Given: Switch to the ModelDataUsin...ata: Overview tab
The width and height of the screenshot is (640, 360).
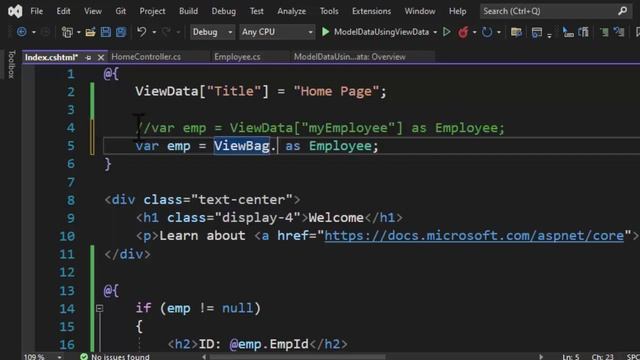Looking at the screenshot, I should point(350,57).
